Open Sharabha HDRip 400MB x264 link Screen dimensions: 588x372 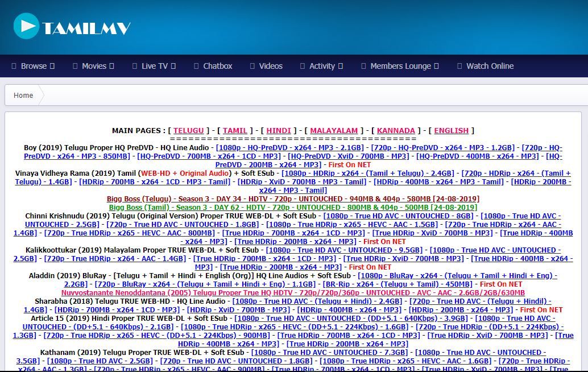click(350, 310)
